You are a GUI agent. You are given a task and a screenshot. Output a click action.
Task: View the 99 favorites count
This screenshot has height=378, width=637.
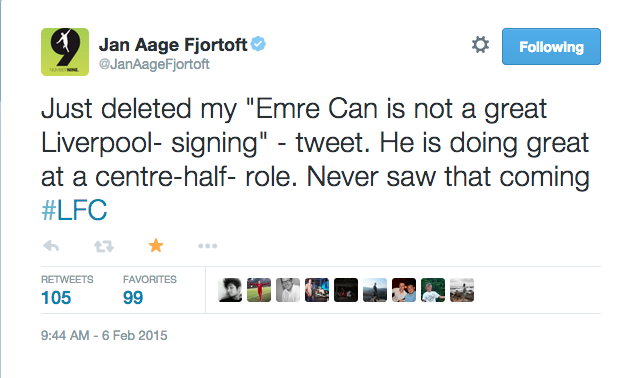133,298
